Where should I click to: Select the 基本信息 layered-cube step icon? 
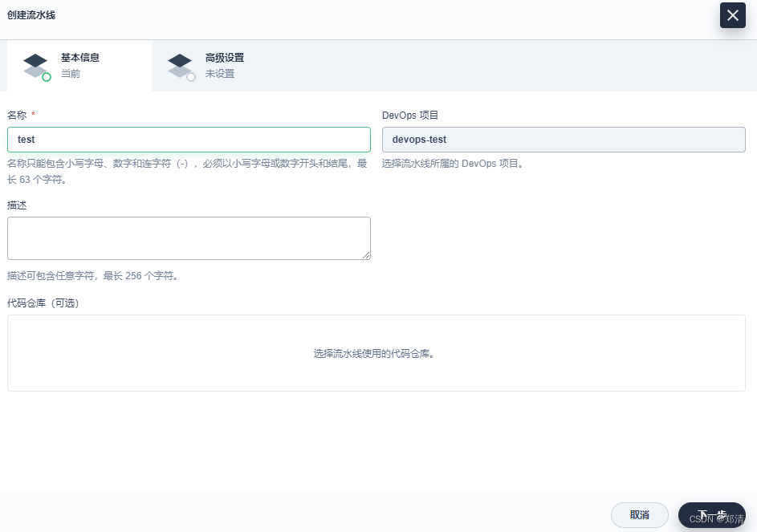35,63
